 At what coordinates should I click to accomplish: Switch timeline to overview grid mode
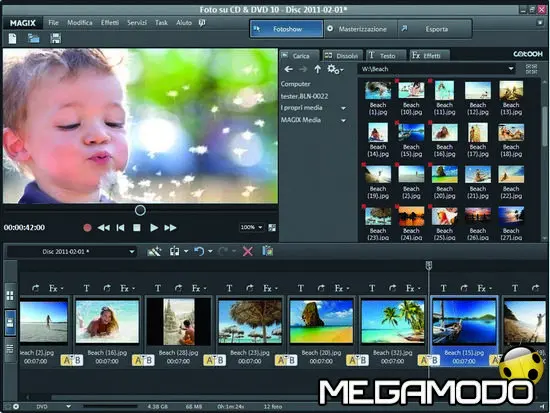[10, 295]
